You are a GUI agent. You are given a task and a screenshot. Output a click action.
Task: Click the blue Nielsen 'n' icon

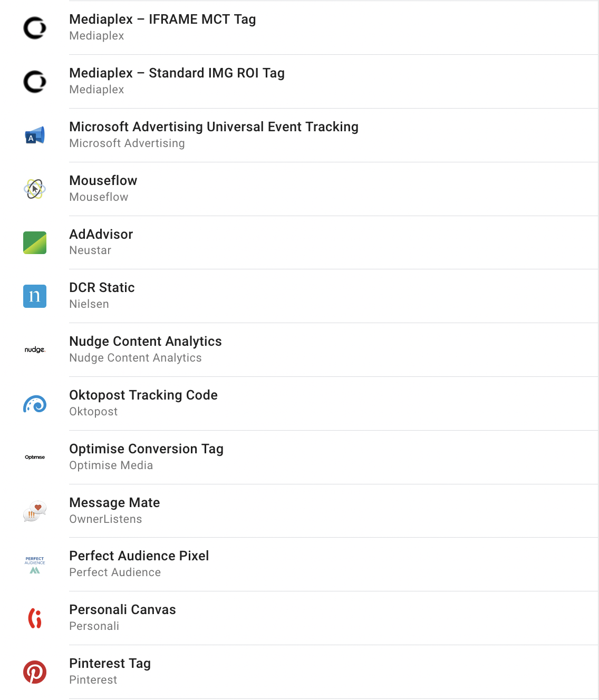35,296
